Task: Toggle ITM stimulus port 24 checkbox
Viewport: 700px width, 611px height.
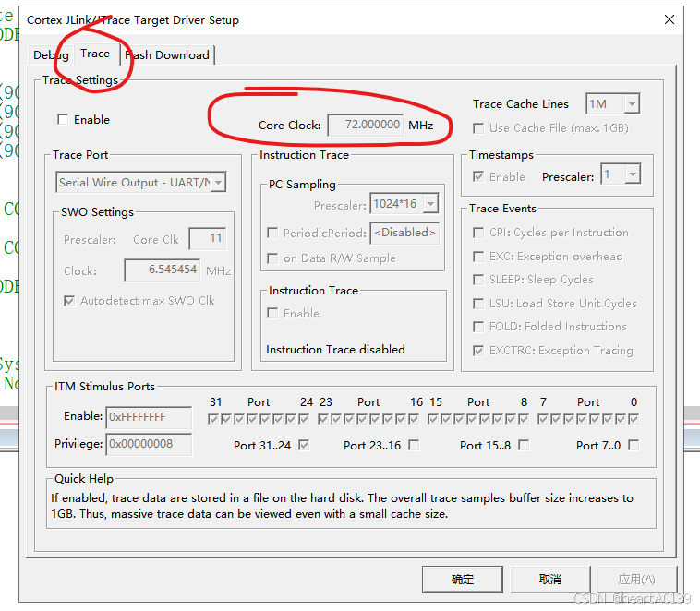Action: (305, 419)
